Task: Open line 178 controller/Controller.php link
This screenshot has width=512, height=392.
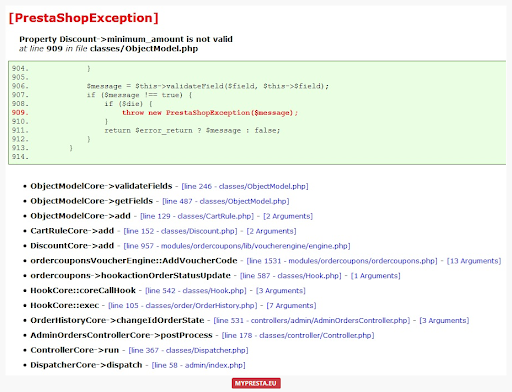Action: pyautogui.click(x=298, y=335)
